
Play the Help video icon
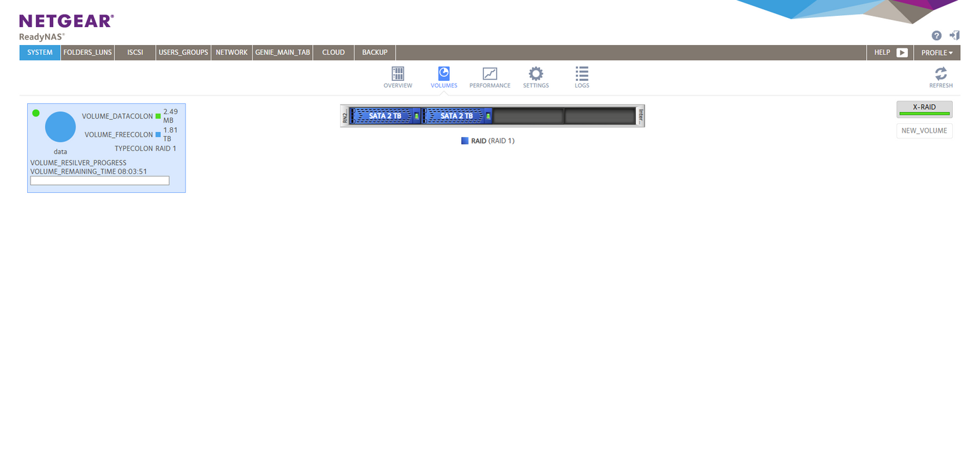[902, 52]
